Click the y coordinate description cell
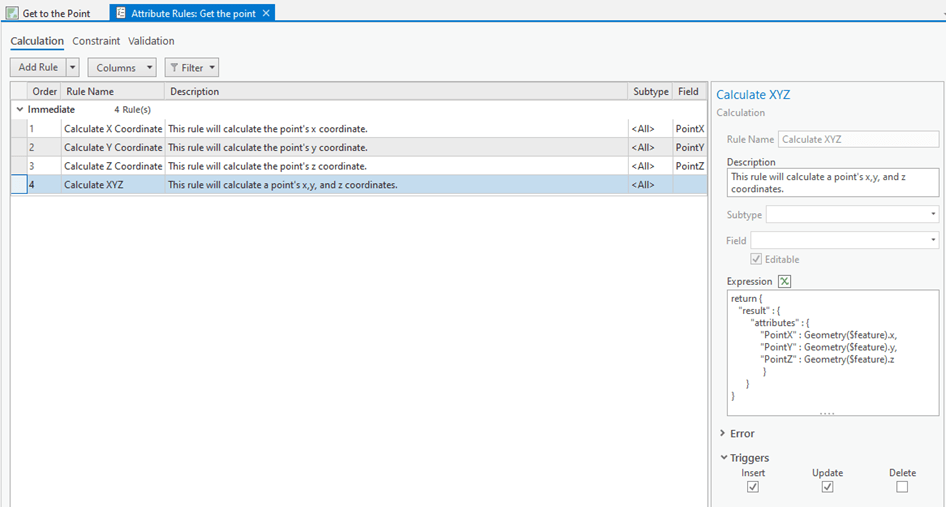Viewport: 946px width, 507px height. coord(396,147)
